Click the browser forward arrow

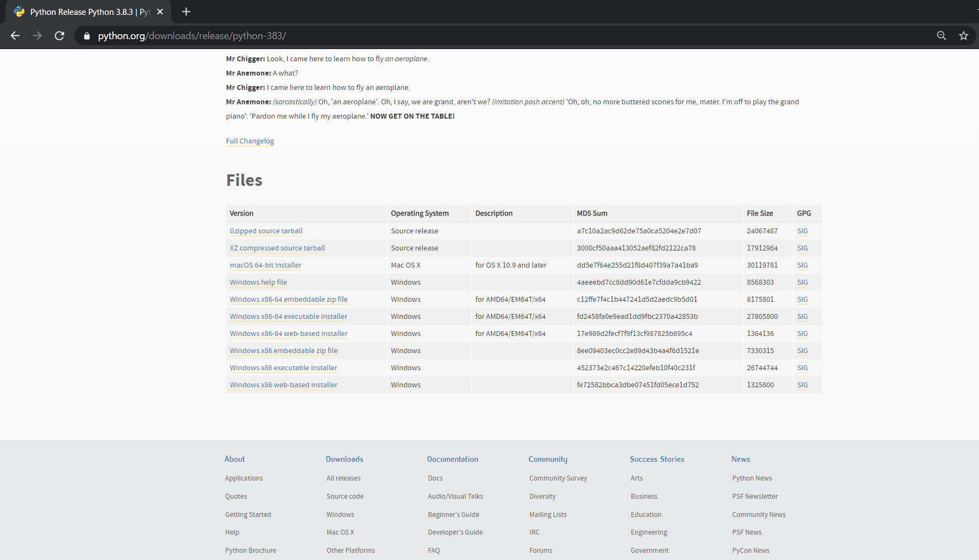(x=38, y=36)
